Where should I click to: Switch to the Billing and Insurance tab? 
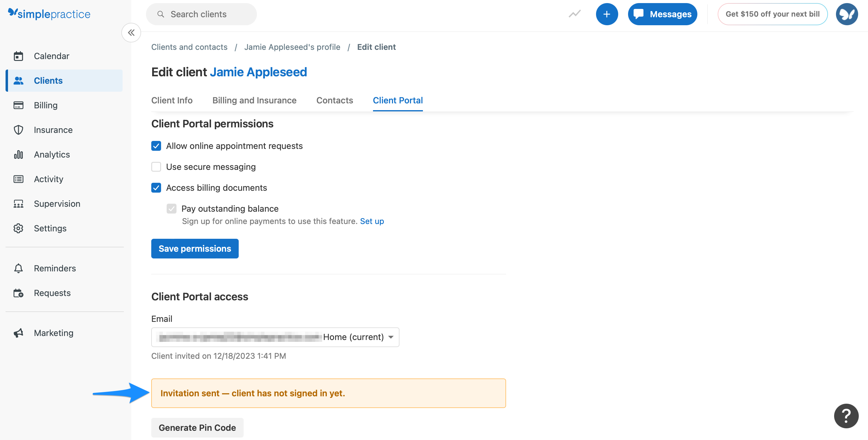(254, 100)
